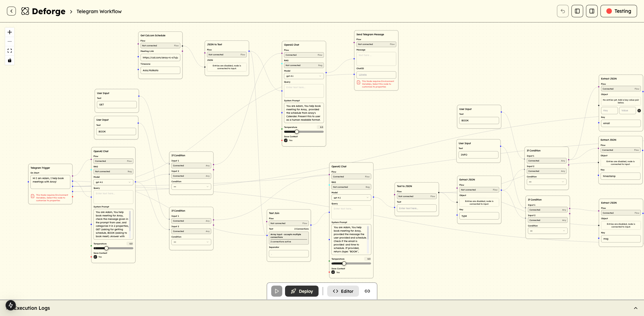Toggle Save Context in the left OpenAI Chat node
This screenshot has width=644, height=316.
[x=95, y=257]
